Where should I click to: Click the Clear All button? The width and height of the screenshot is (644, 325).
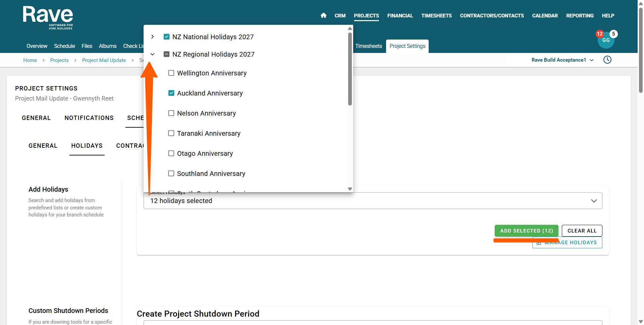[582, 231]
